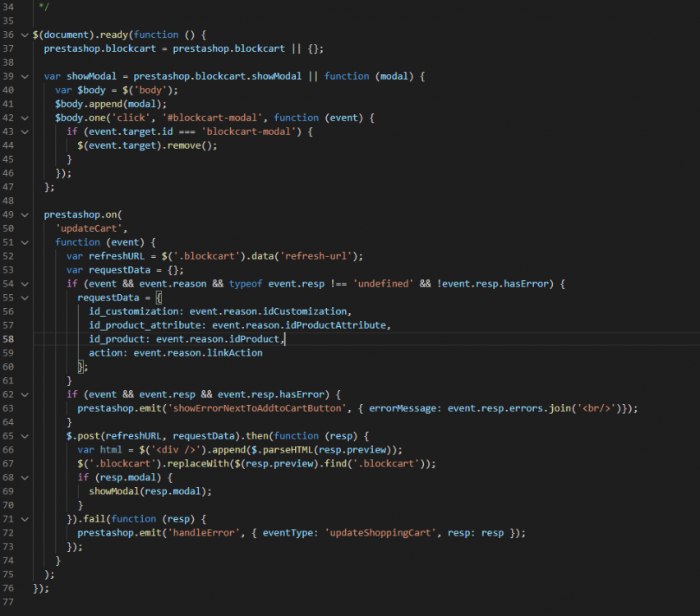Collapse the prestashop.on( call on line 49

click(25, 214)
